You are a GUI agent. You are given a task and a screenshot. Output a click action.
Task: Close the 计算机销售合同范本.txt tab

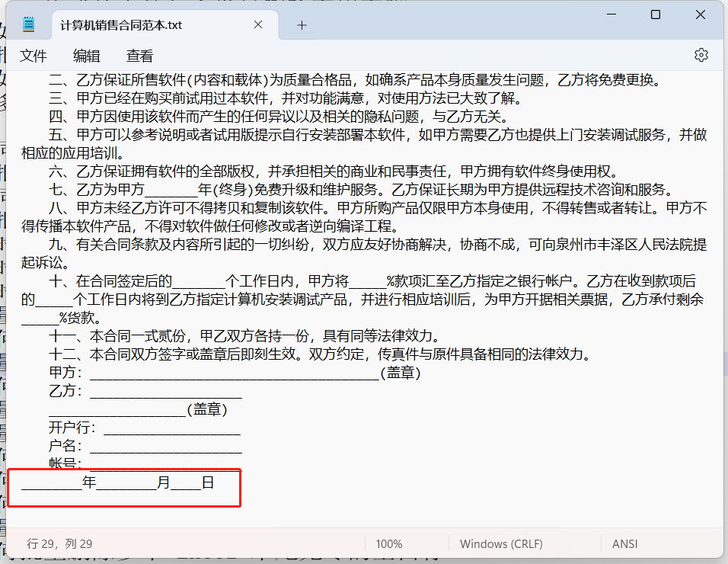coord(257,24)
